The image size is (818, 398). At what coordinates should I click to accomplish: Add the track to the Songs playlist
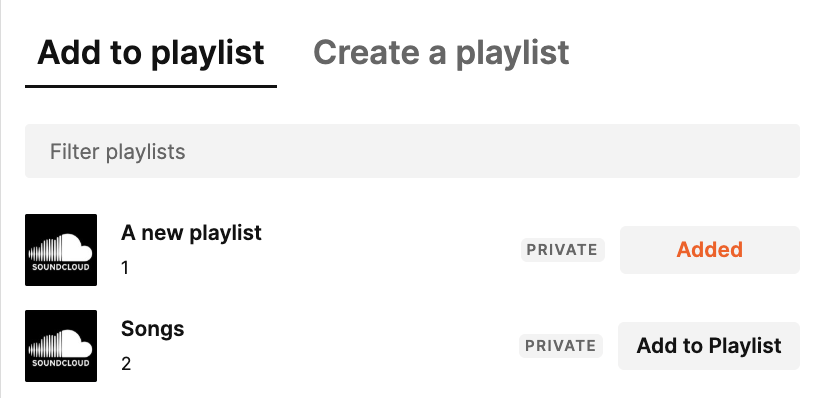pyautogui.click(x=709, y=346)
